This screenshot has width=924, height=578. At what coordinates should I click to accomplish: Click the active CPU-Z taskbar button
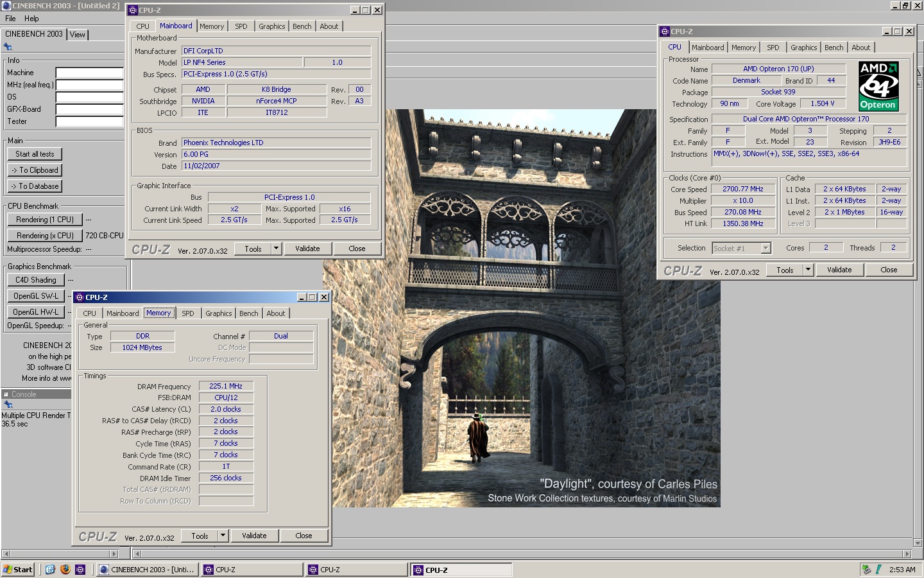[x=461, y=570]
